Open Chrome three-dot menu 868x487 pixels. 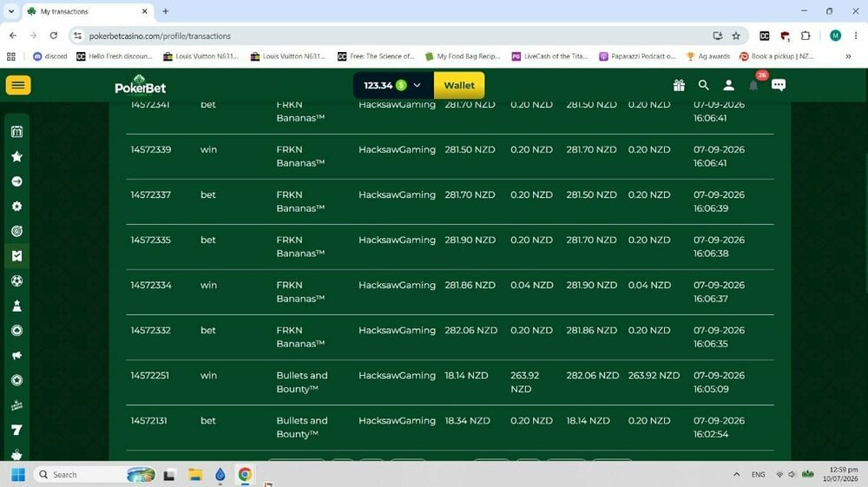click(x=856, y=36)
